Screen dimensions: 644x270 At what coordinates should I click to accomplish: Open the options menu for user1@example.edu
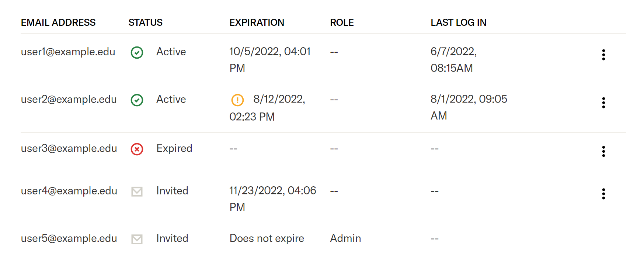603,55
